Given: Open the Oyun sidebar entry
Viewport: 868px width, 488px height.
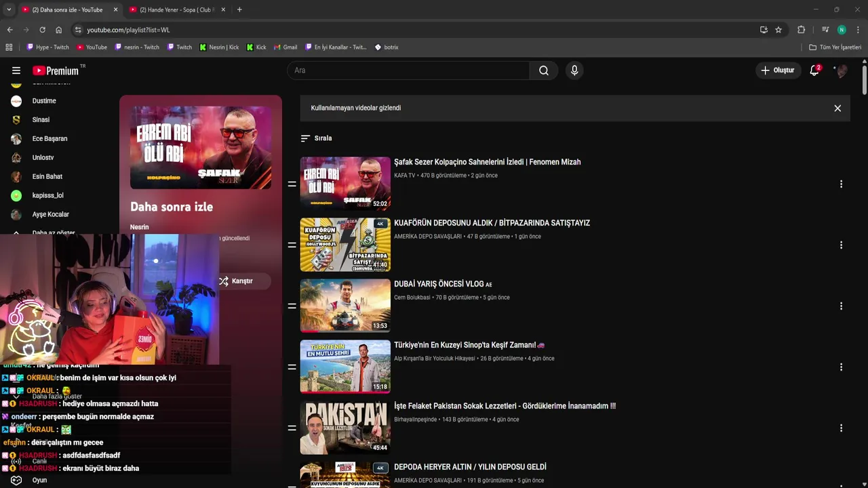Looking at the screenshot, I should (x=39, y=480).
